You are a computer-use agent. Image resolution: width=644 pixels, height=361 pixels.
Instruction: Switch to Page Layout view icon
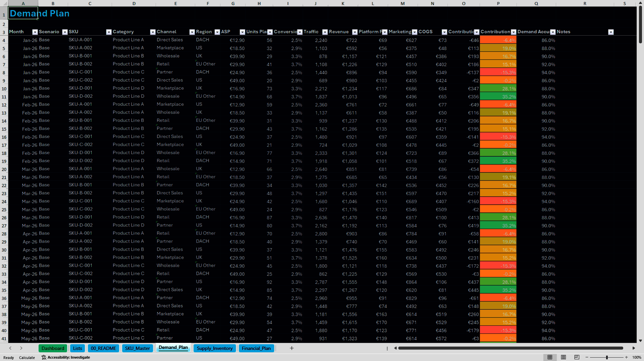click(x=563, y=357)
